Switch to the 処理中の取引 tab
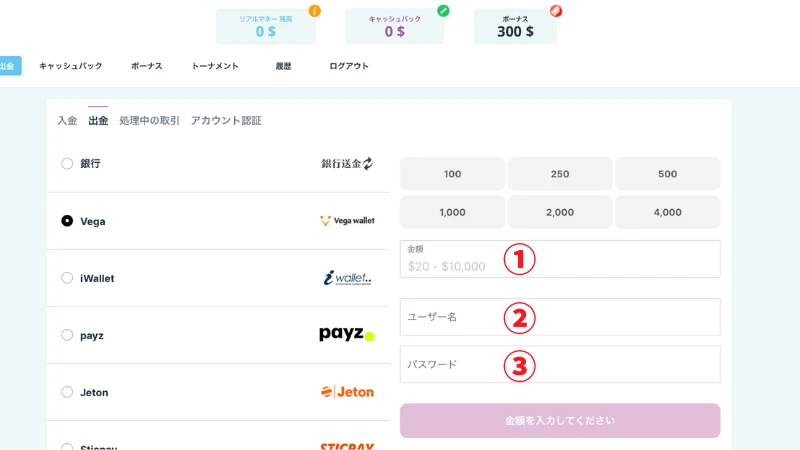The height and width of the screenshot is (450, 800). click(149, 121)
